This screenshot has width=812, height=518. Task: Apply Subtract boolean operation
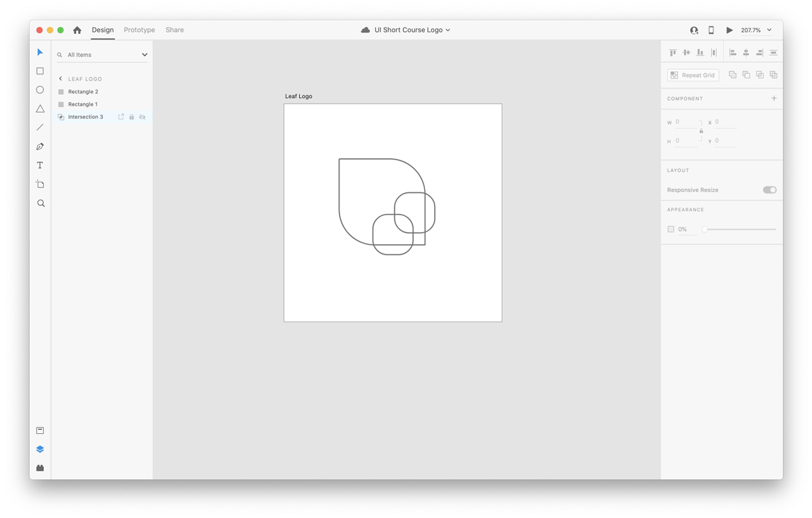[x=746, y=74]
